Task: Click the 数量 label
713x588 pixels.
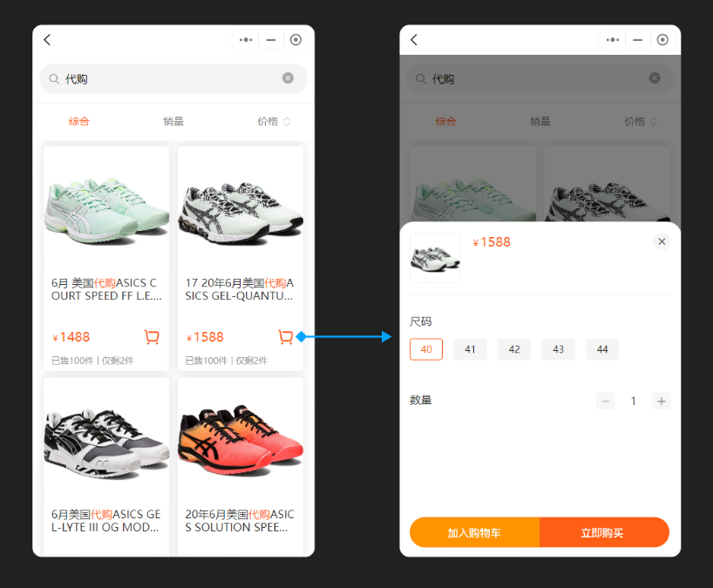Action: click(421, 401)
